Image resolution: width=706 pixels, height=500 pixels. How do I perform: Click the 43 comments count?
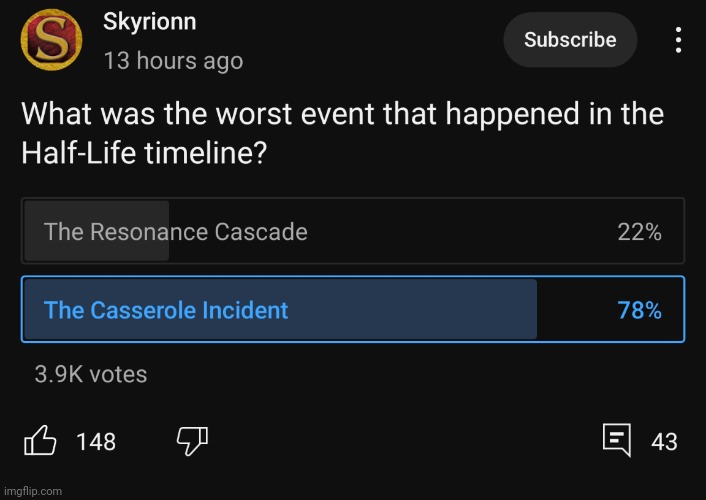(x=664, y=441)
